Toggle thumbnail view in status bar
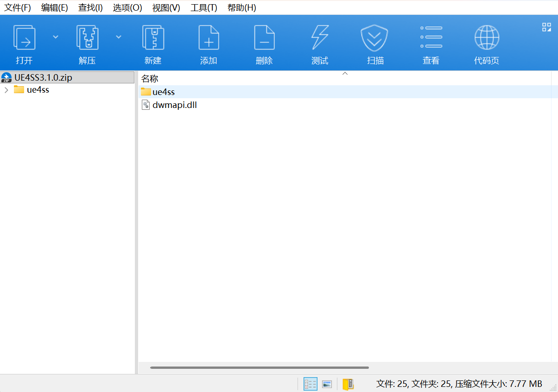The image size is (558, 392). (327, 384)
